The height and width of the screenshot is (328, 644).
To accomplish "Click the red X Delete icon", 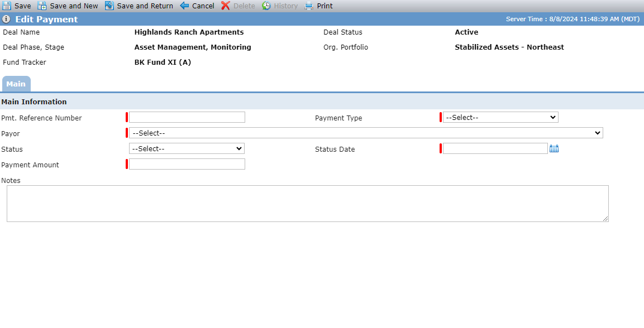I will click(226, 6).
